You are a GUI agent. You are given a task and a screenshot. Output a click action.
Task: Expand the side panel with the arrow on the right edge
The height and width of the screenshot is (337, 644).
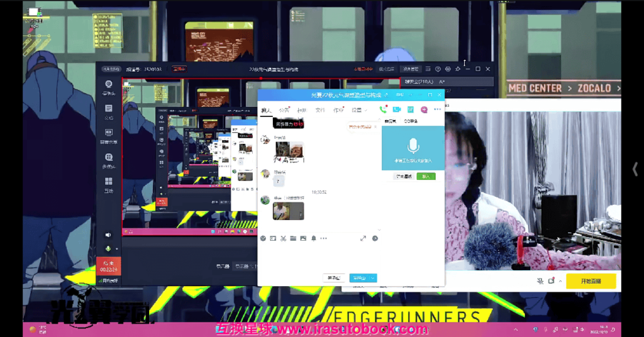(x=635, y=168)
